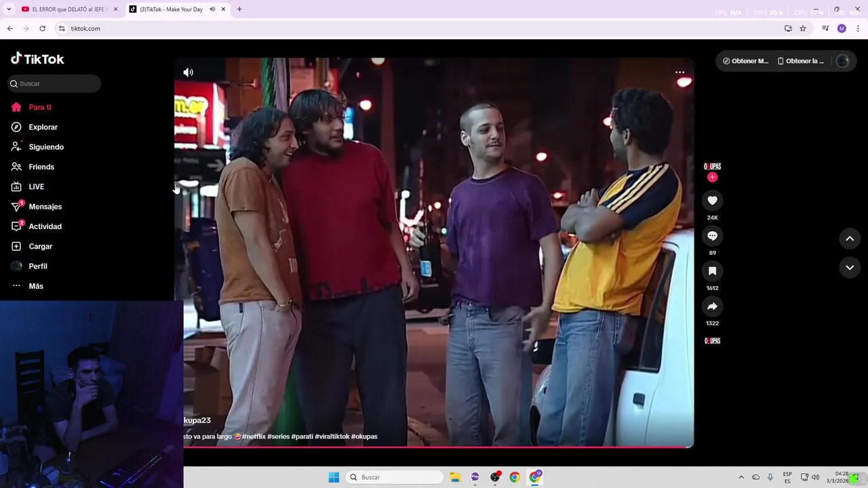Expand the tab search dropdown
Screen dimensions: 868x488
click(x=9, y=9)
